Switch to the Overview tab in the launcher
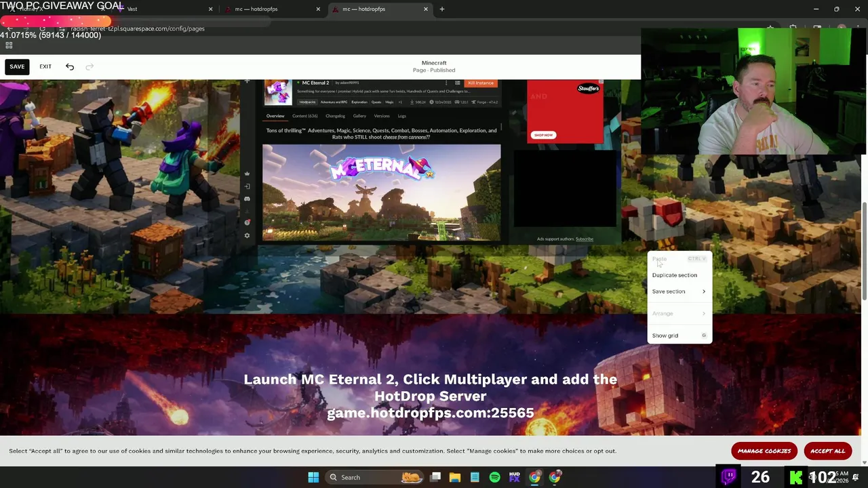Viewport: 868px width, 488px height. click(275, 116)
